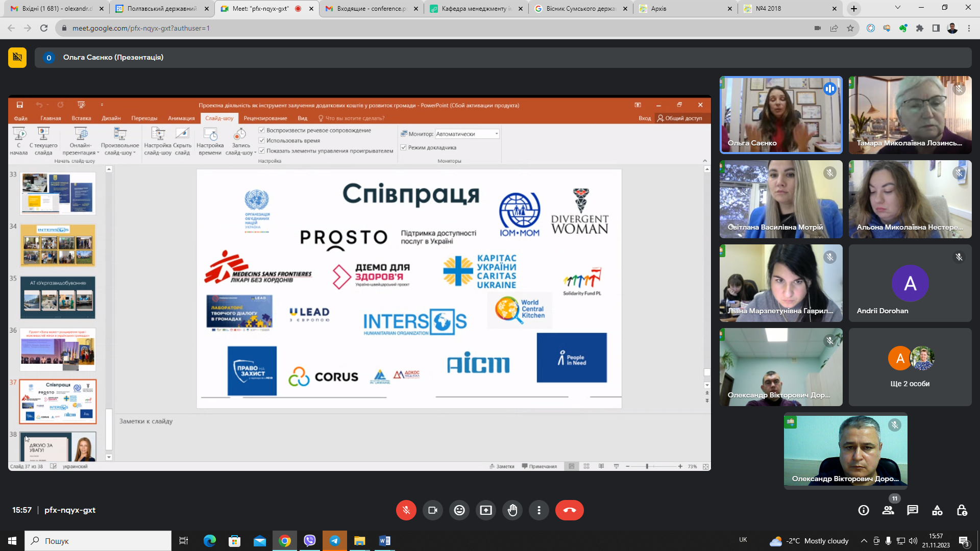The width and height of the screenshot is (980, 551).
Task: Start slideshow from current slide icon
Action: [43, 141]
